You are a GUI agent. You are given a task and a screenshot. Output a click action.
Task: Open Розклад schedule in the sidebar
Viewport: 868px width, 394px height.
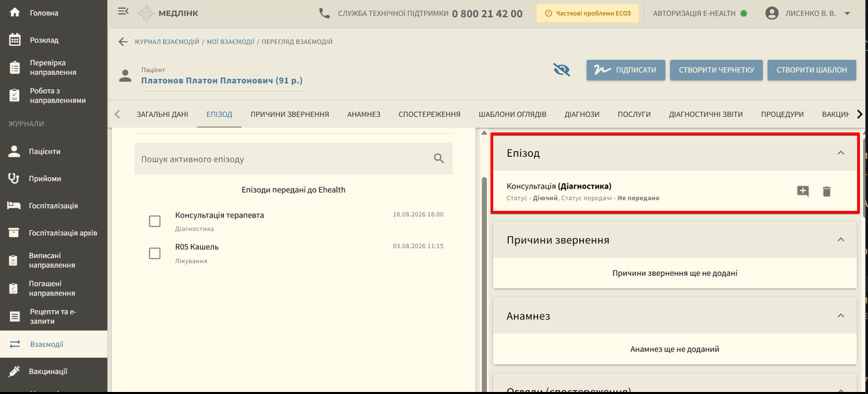[53, 40]
